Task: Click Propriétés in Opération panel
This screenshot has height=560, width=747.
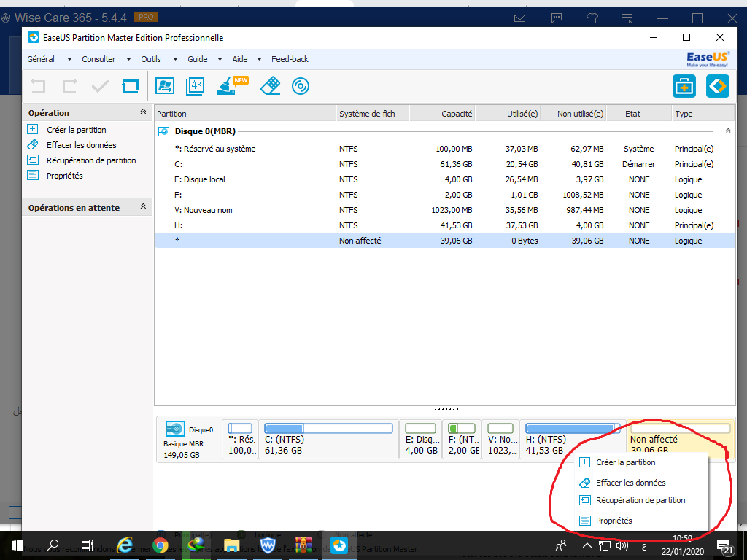Action: pos(64,176)
